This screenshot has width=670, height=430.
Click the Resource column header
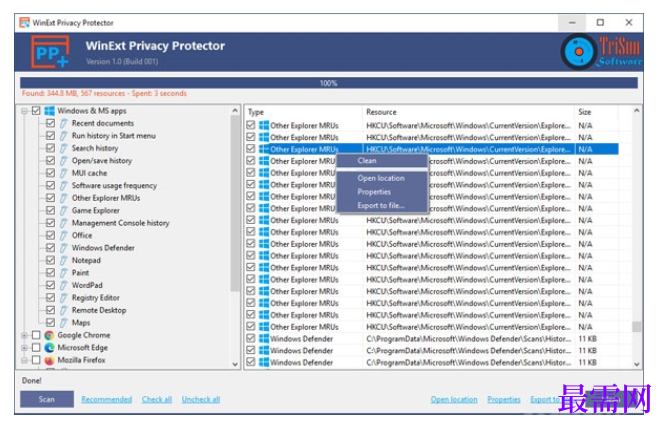click(x=468, y=112)
